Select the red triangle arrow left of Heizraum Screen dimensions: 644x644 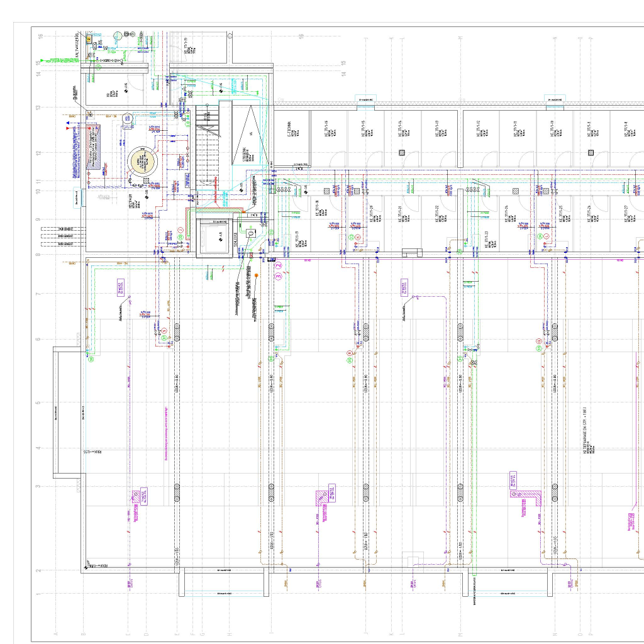tap(67, 128)
